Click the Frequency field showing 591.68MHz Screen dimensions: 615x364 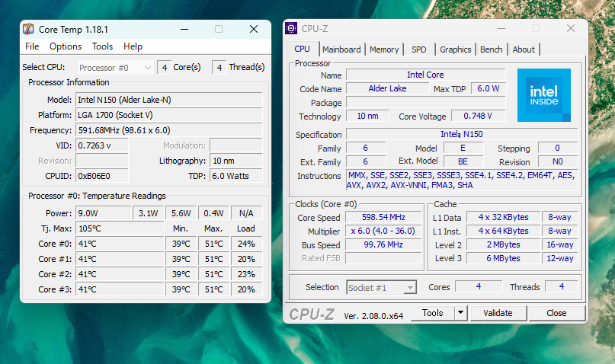coord(168,130)
